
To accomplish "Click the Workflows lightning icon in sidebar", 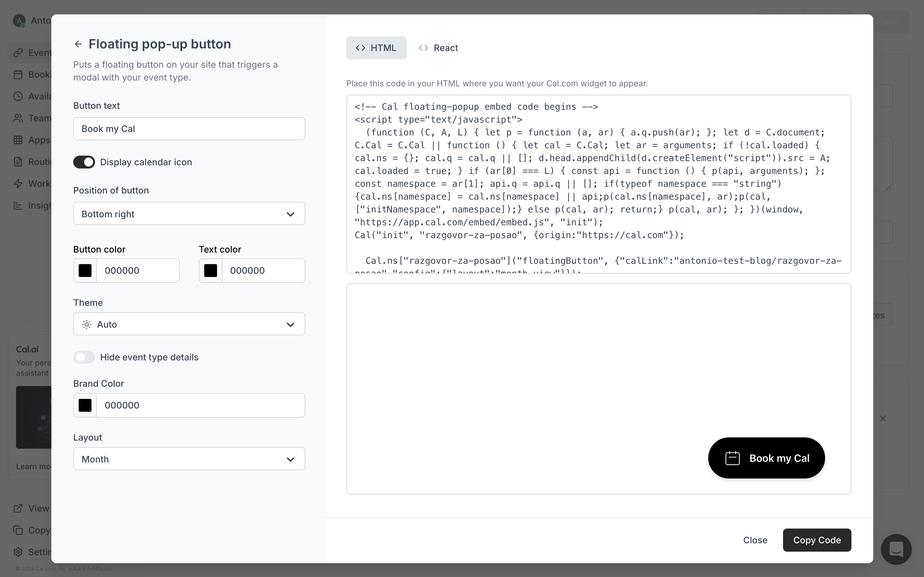I will point(18,184).
